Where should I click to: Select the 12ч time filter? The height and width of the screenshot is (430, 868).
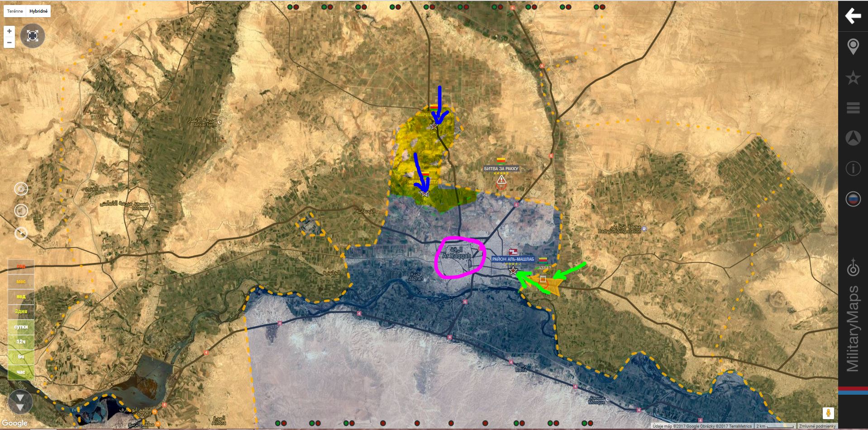21,341
